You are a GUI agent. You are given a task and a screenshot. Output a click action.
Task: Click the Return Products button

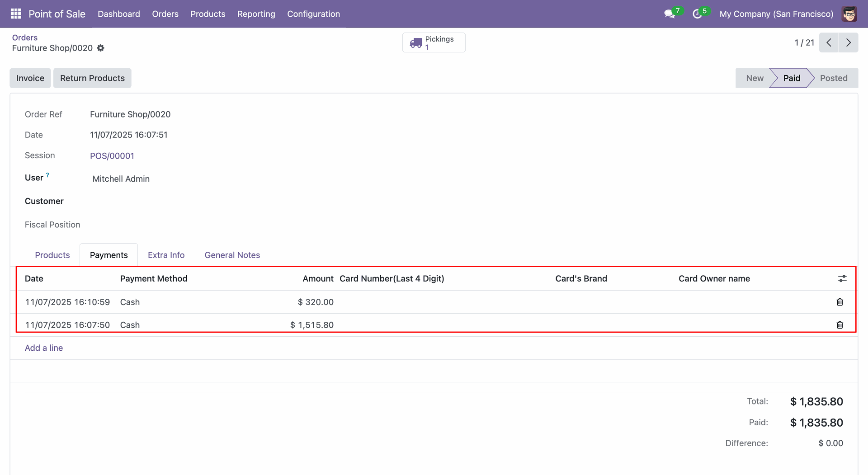(x=92, y=78)
